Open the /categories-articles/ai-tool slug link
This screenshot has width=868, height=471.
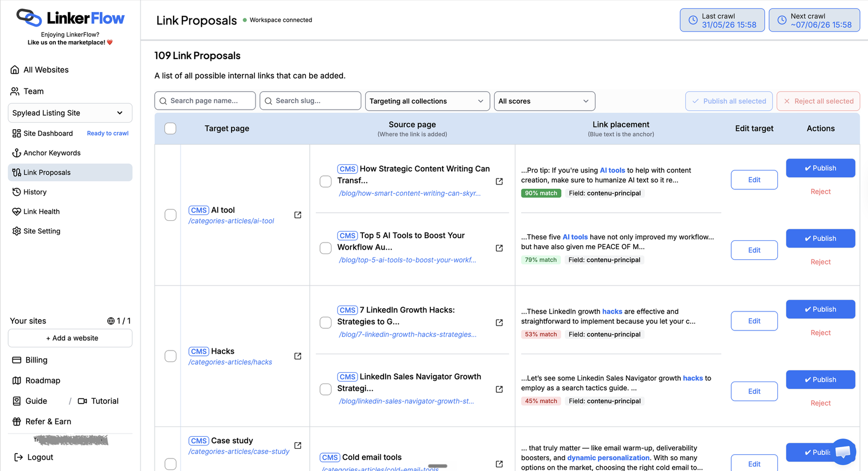click(231, 221)
